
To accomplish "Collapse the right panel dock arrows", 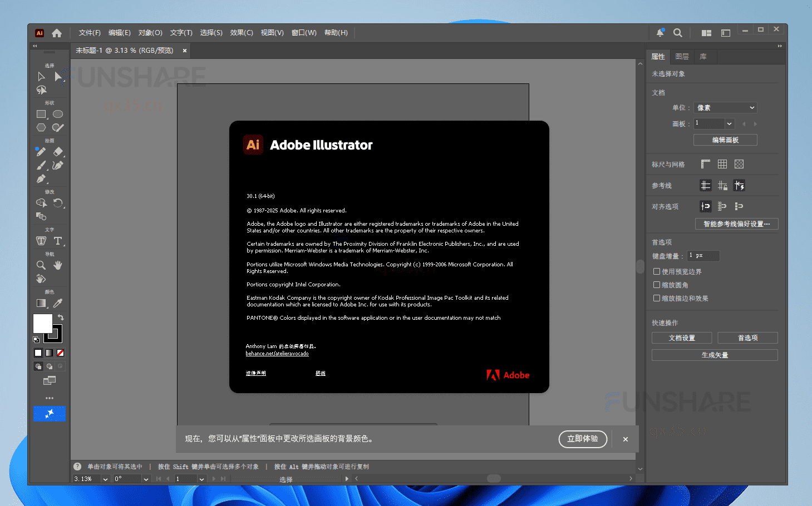I will click(780, 46).
